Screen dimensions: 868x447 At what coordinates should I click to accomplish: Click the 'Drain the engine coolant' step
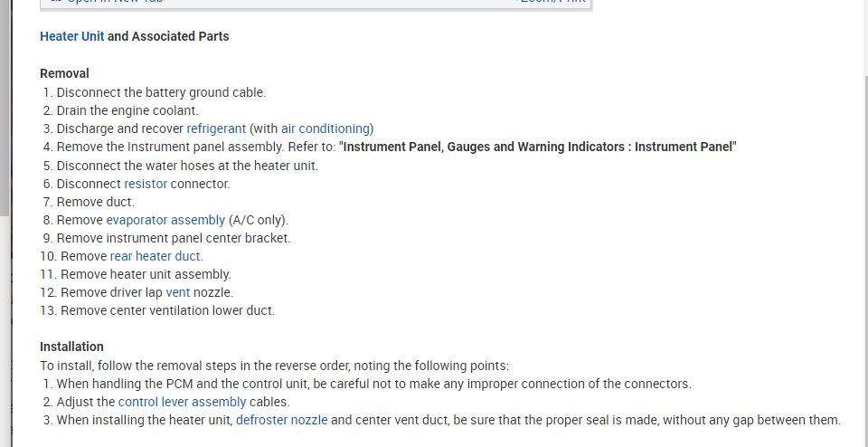[127, 110]
